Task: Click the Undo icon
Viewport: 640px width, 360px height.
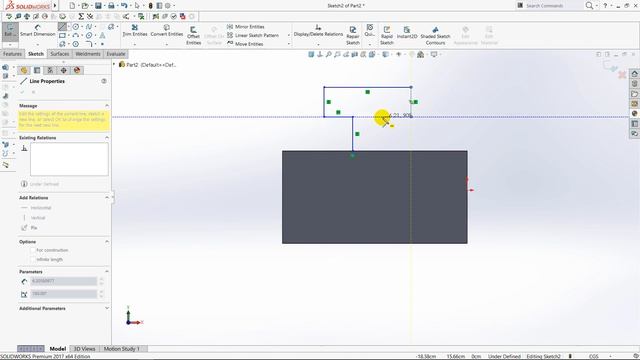Action: 124,6
